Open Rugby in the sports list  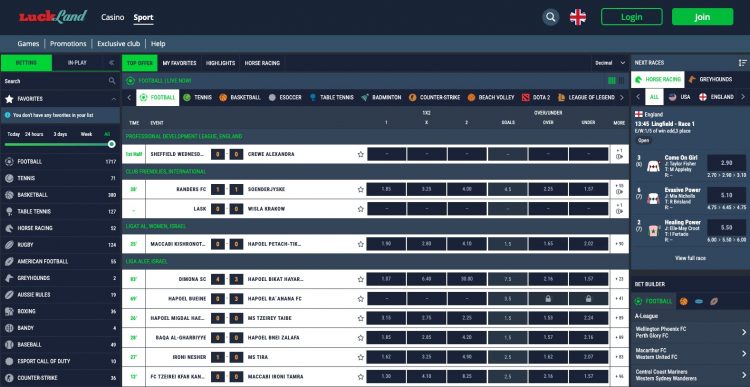(60, 245)
